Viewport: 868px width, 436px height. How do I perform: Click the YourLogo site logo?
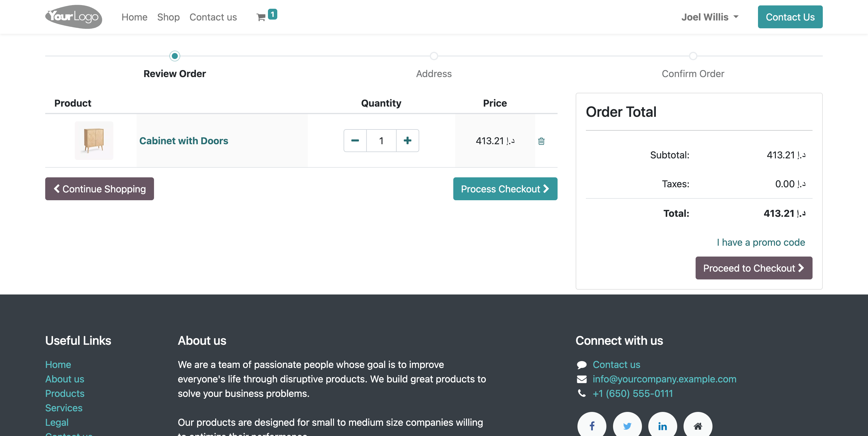pos(74,17)
